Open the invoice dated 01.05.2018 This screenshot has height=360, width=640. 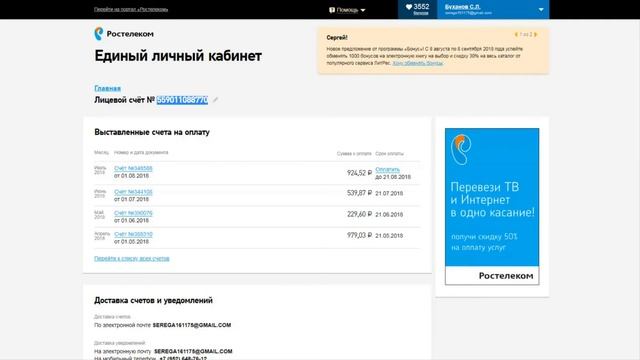tap(133, 234)
